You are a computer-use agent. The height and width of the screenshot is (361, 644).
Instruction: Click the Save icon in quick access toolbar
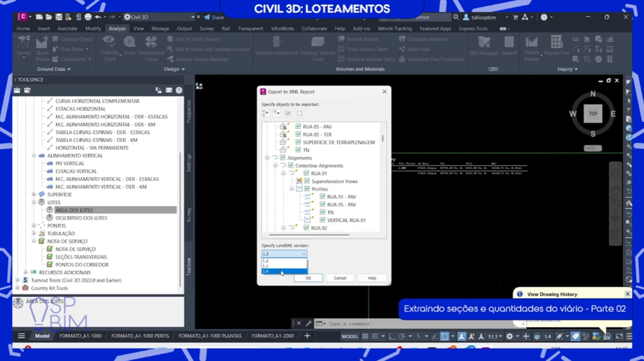(59, 17)
